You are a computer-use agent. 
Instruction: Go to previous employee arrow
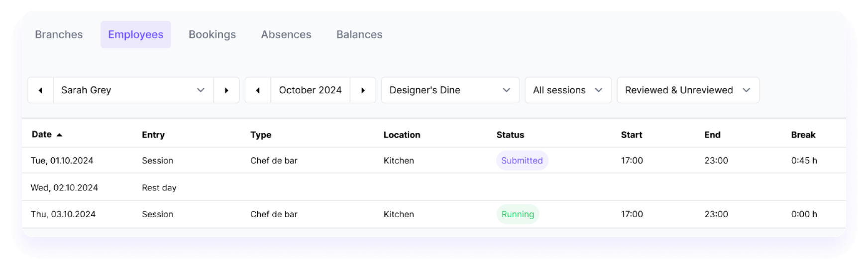40,90
